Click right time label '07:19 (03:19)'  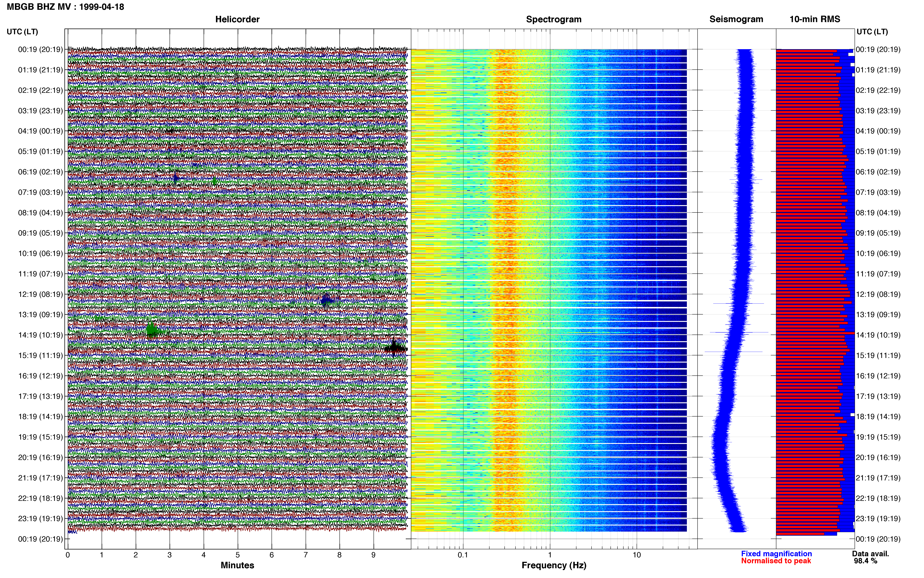878,192
